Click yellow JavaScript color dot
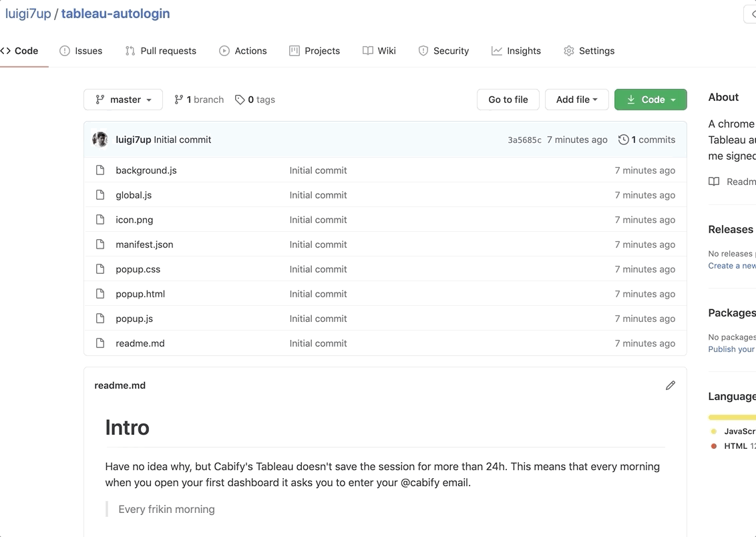This screenshot has width=756, height=537. (713, 431)
